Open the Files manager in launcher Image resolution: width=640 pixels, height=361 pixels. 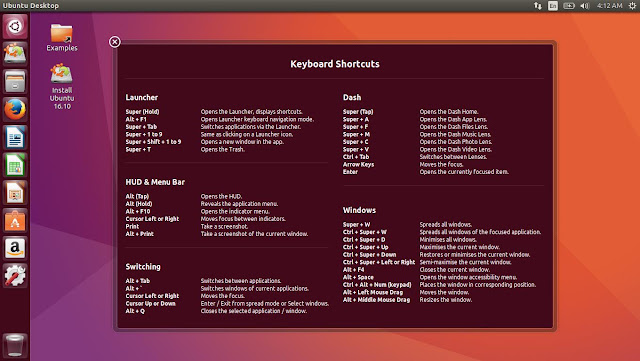point(15,82)
